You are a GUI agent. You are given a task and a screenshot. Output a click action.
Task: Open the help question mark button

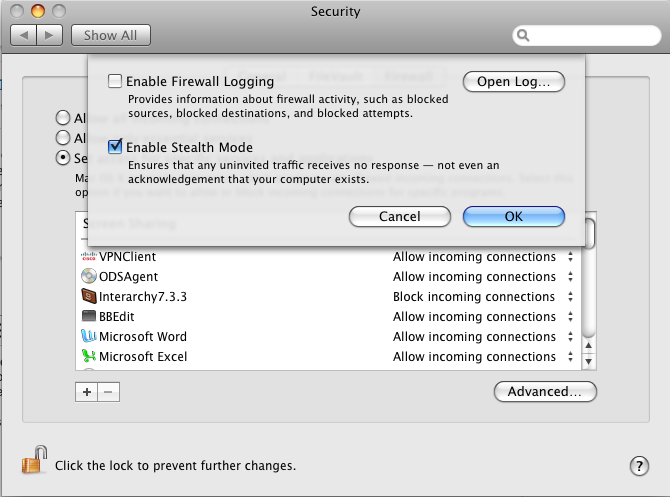[x=640, y=466]
